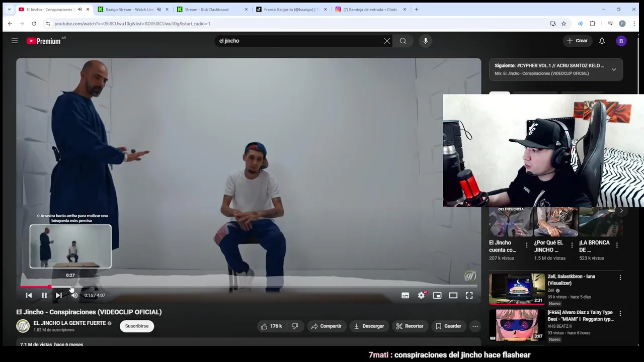Start voice search with microphone icon

pos(426,41)
